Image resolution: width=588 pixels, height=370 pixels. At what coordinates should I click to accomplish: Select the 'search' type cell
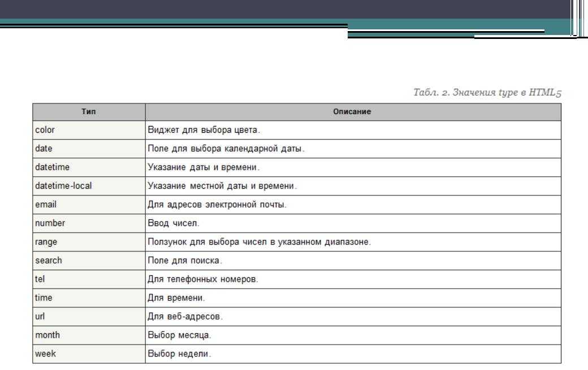point(89,260)
